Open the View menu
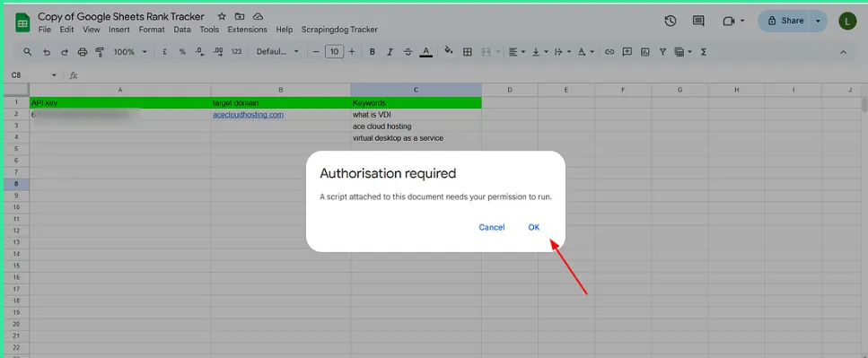 click(x=92, y=30)
